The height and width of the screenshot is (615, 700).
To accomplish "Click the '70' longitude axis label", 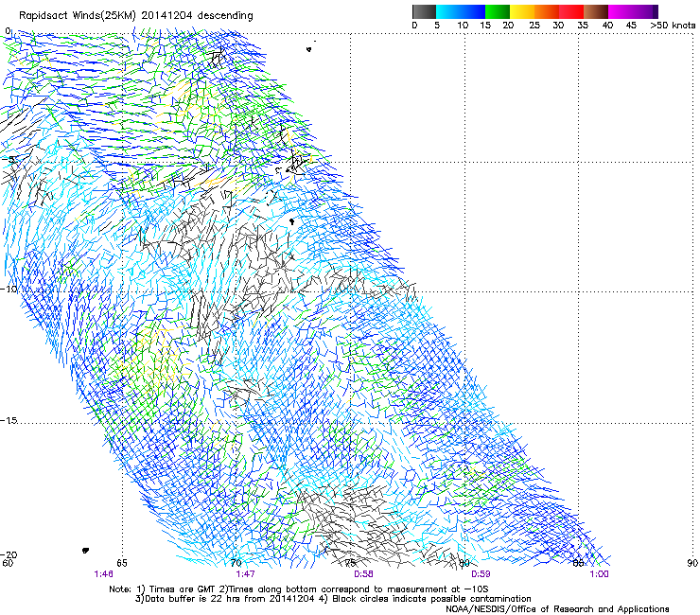I will click(236, 563).
